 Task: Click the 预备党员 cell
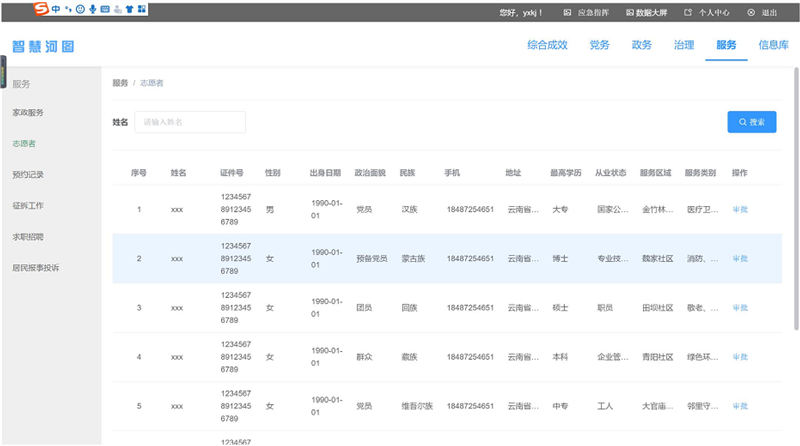point(371,259)
